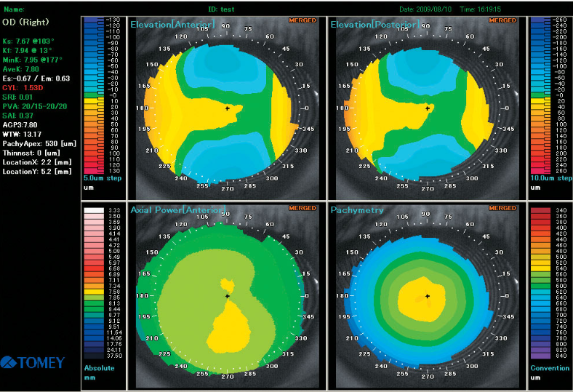573x392 pixels.
Task: Select the Axial Power[Anterior] map title
Action: click(172, 210)
